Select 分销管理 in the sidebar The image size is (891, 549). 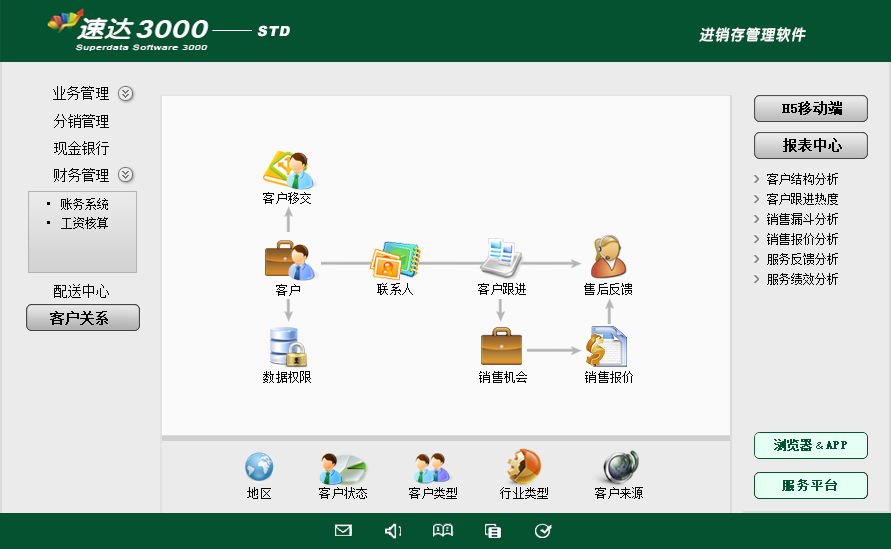pyautogui.click(x=81, y=121)
